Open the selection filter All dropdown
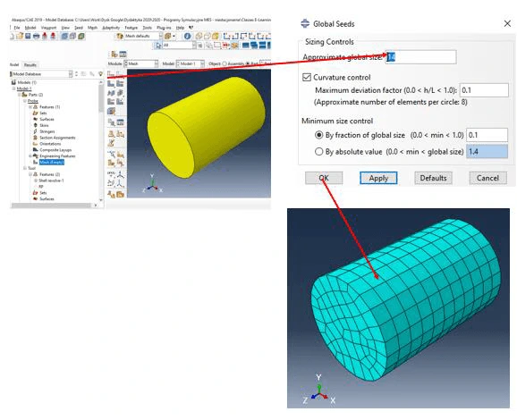The image size is (517, 420). tap(180, 46)
